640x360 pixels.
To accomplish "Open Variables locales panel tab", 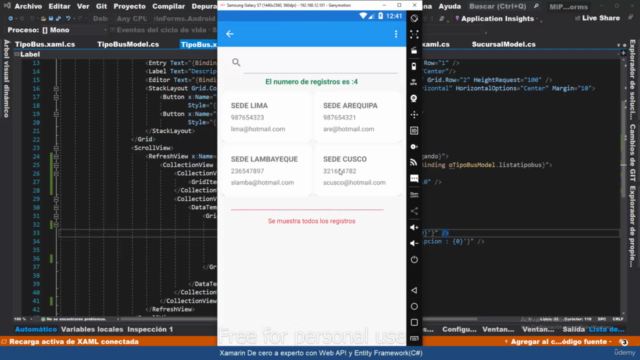I will [x=92, y=329].
